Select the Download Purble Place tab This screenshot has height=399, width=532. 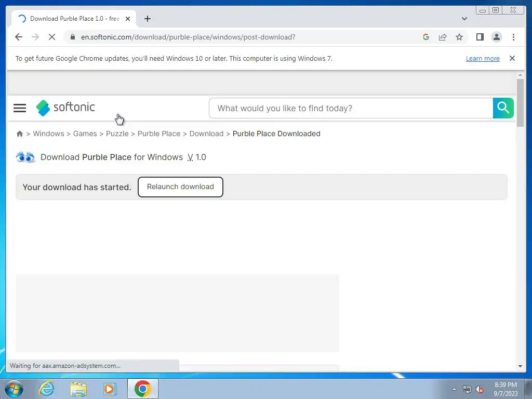click(74, 19)
